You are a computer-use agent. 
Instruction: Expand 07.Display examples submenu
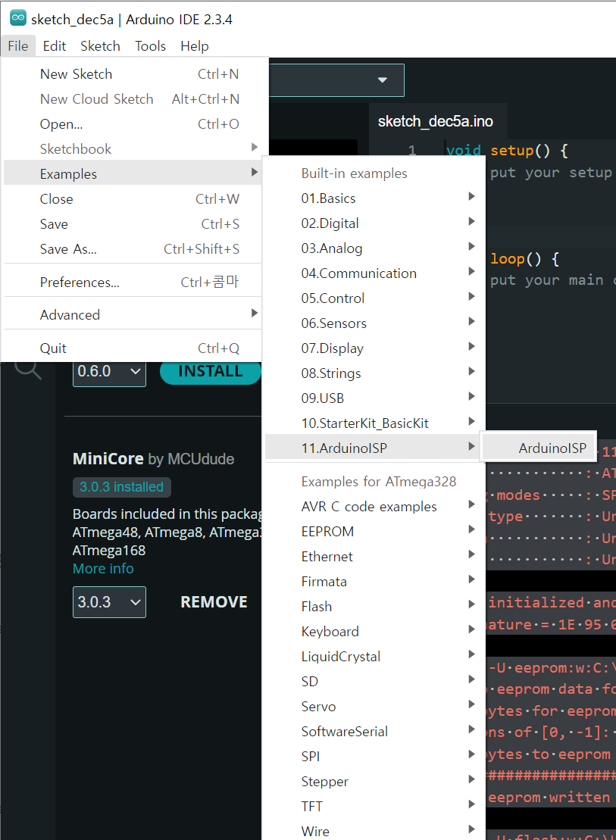click(375, 348)
